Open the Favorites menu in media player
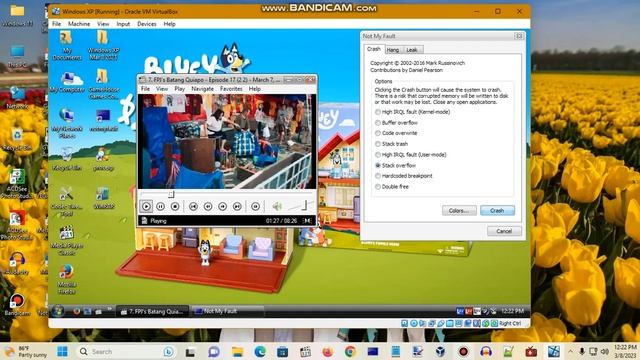The height and width of the screenshot is (360, 640). (x=231, y=89)
